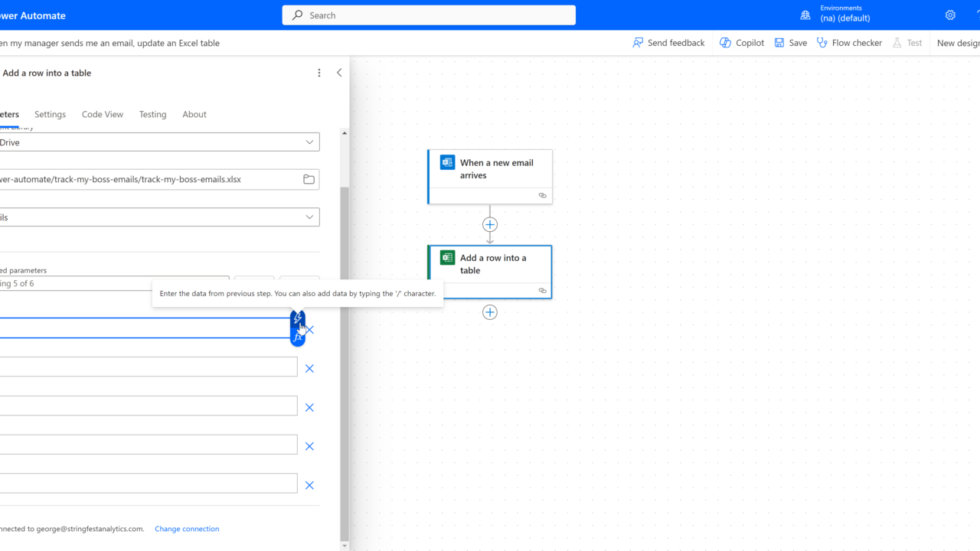The height and width of the screenshot is (551, 980).
Task: Switch to the Code View tab
Action: pos(103,114)
